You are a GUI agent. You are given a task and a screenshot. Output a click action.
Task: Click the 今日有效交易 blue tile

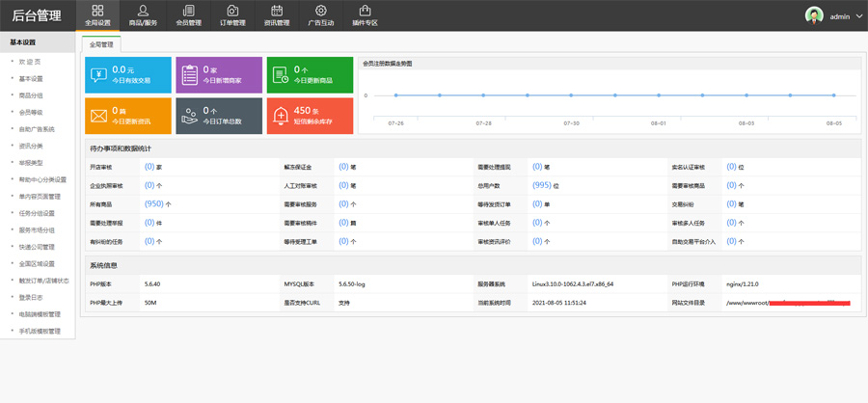tap(128, 75)
